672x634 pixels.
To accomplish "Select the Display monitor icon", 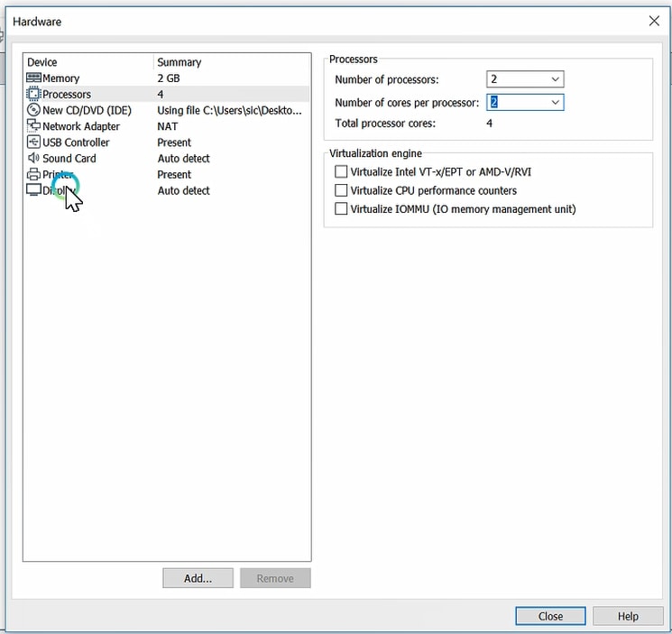I will click(34, 191).
